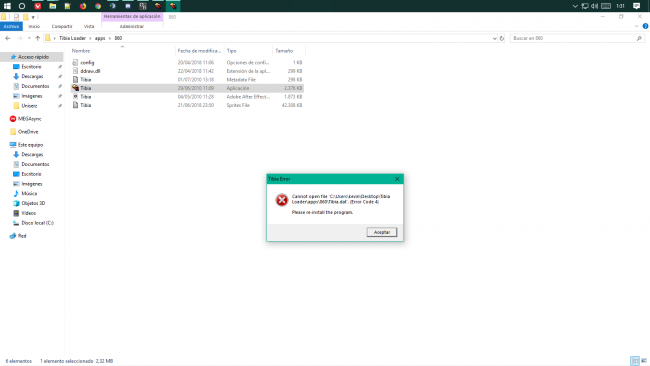Open OneDrive in navigation pane
Screen dimensions: 650x366
[28, 132]
